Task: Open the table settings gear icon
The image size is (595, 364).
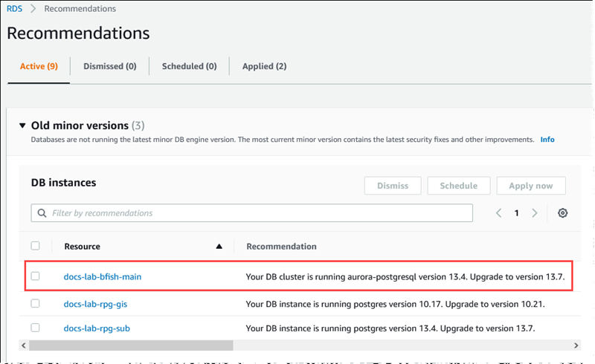Action: pos(563,213)
